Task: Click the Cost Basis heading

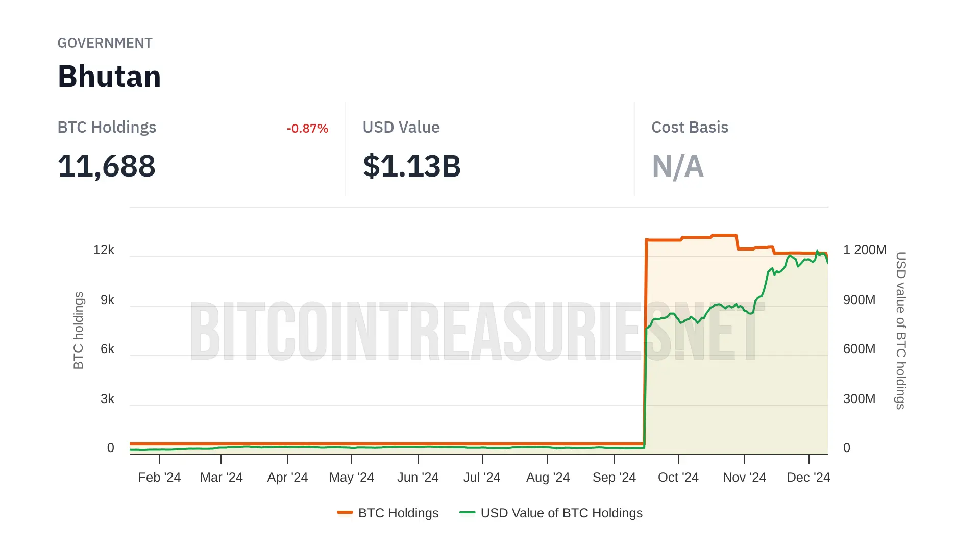Action: [690, 128]
